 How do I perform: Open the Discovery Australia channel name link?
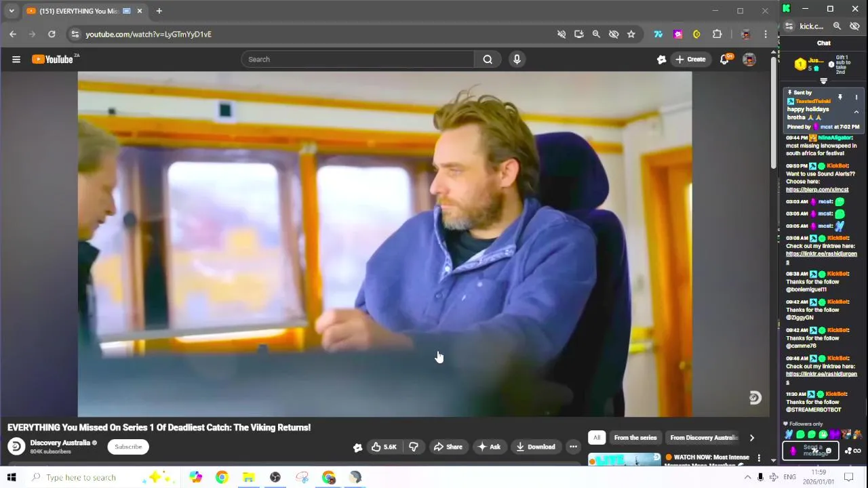click(x=60, y=443)
